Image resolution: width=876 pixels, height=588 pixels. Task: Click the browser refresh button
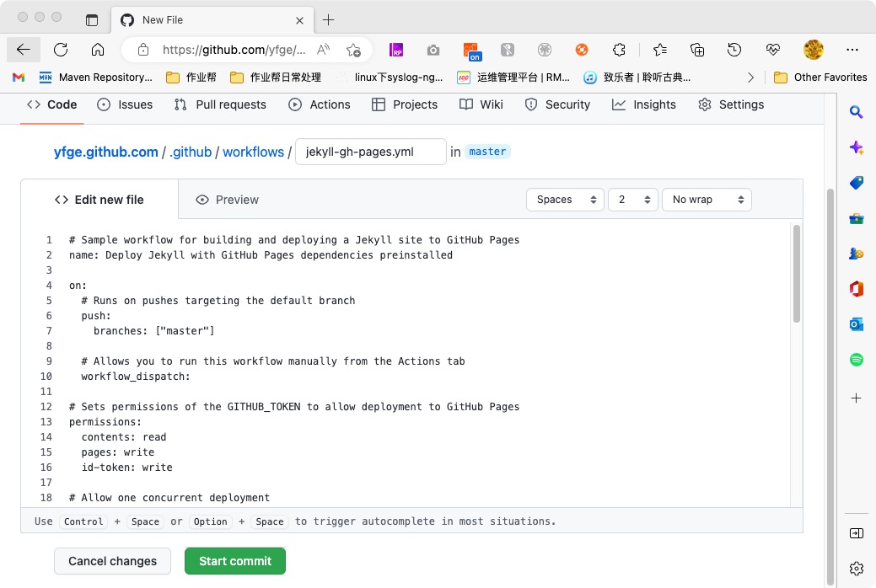[61, 50]
